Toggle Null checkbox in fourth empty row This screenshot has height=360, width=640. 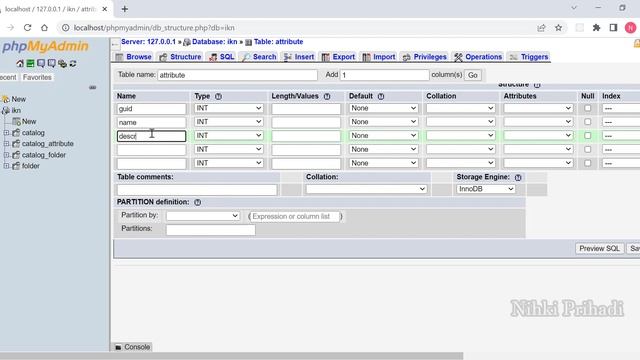[587, 149]
